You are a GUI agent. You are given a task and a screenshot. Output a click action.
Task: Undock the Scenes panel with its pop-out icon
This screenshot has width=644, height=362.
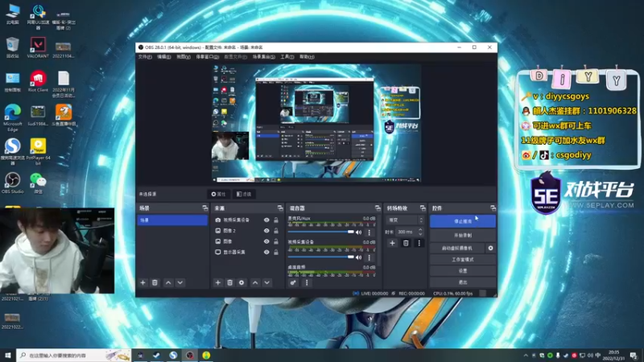click(x=205, y=208)
